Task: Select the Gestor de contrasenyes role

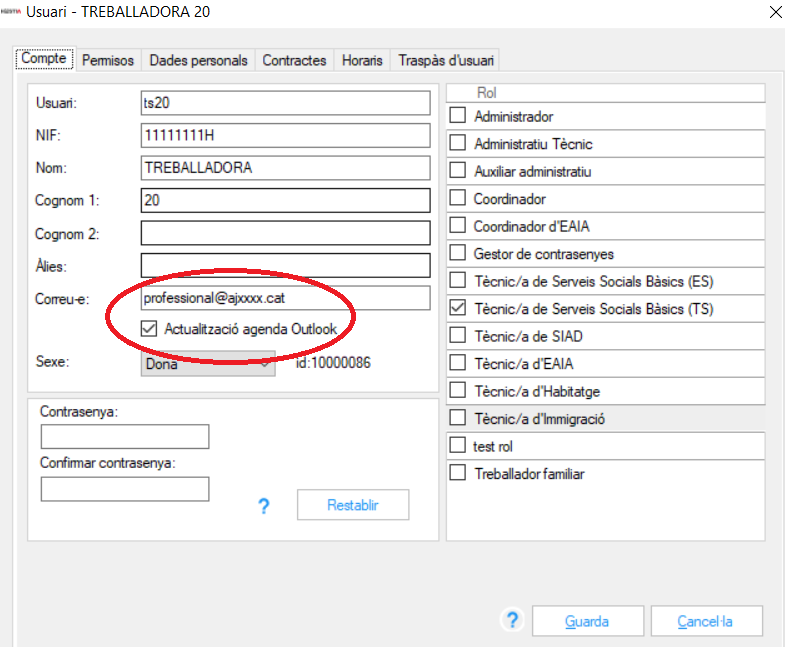Action: (458, 254)
